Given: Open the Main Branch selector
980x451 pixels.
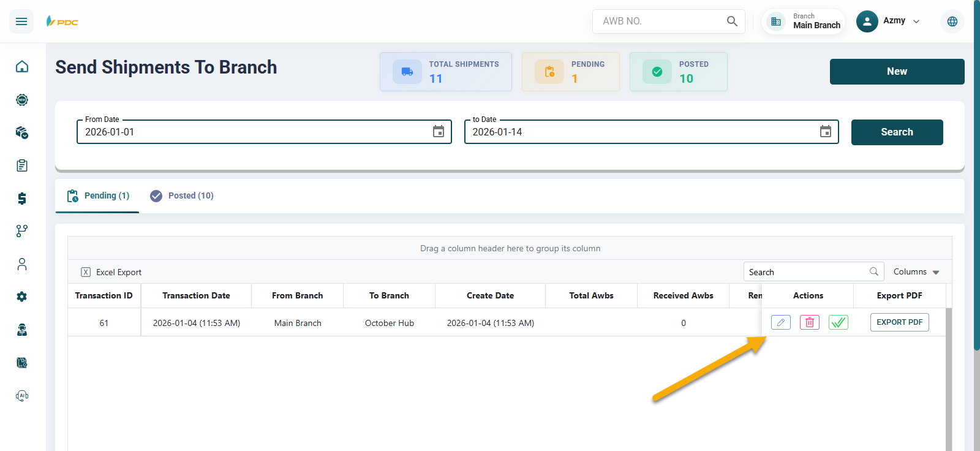Looking at the screenshot, I should tap(804, 21).
